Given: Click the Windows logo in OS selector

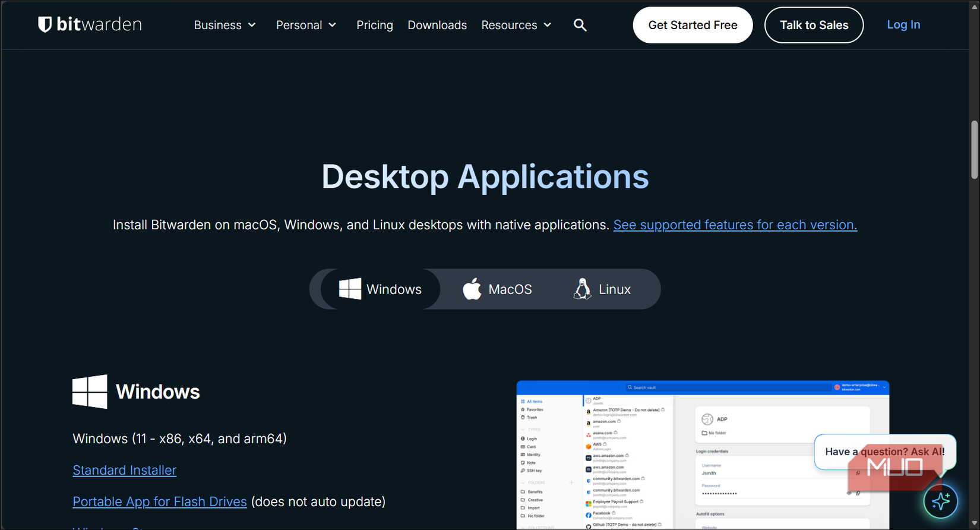Looking at the screenshot, I should pyautogui.click(x=350, y=289).
